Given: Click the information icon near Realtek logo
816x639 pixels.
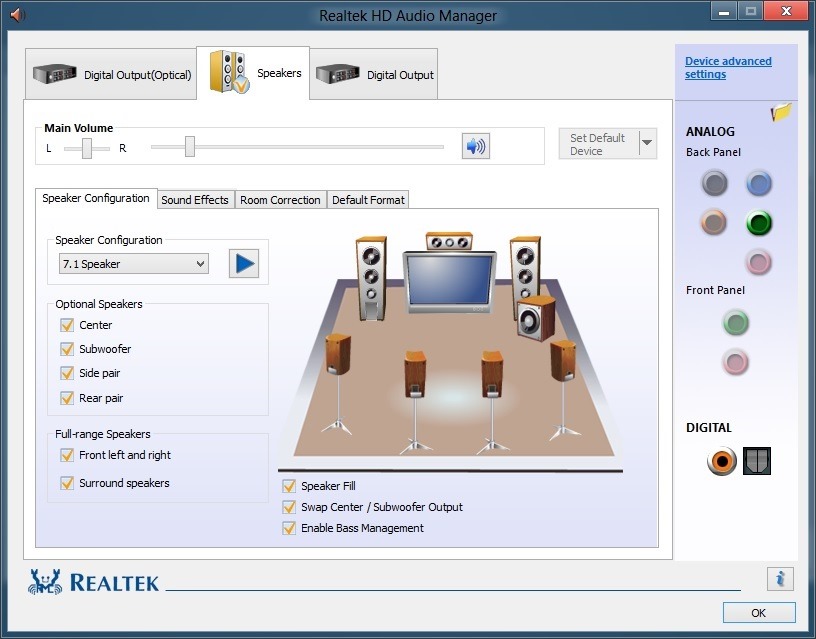Looking at the screenshot, I should pyautogui.click(x=779, y=579).
